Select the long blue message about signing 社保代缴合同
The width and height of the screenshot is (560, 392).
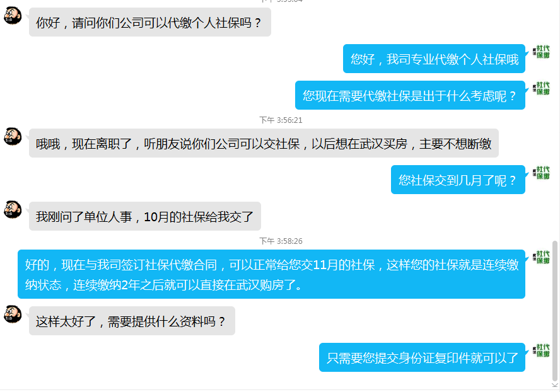(x=271, y=274)
